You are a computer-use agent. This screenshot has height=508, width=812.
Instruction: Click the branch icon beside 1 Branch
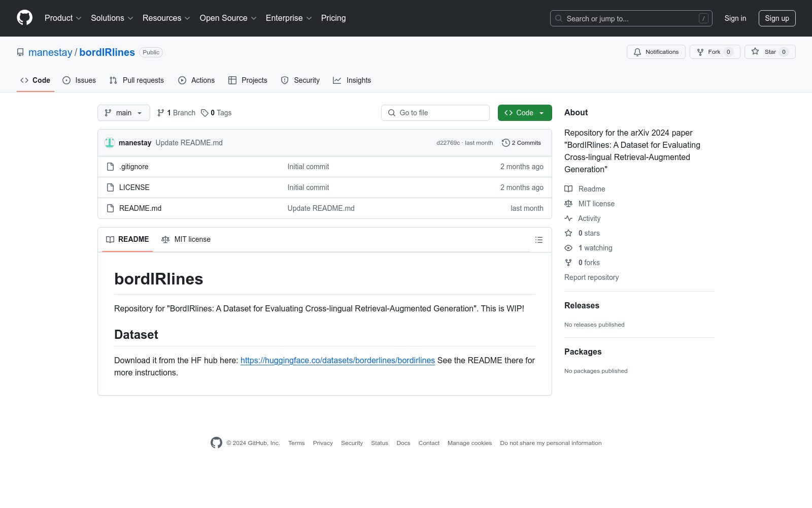point(161,113)
